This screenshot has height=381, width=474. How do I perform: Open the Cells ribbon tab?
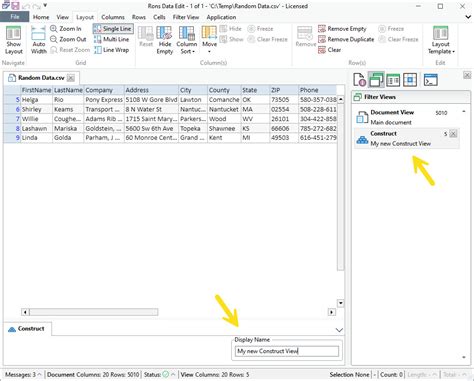(x=159, y=17)
